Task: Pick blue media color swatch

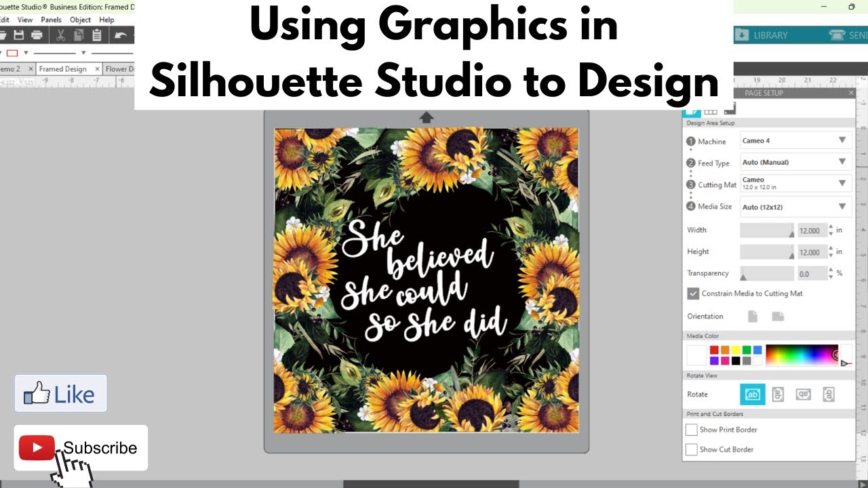Action: 757,350
